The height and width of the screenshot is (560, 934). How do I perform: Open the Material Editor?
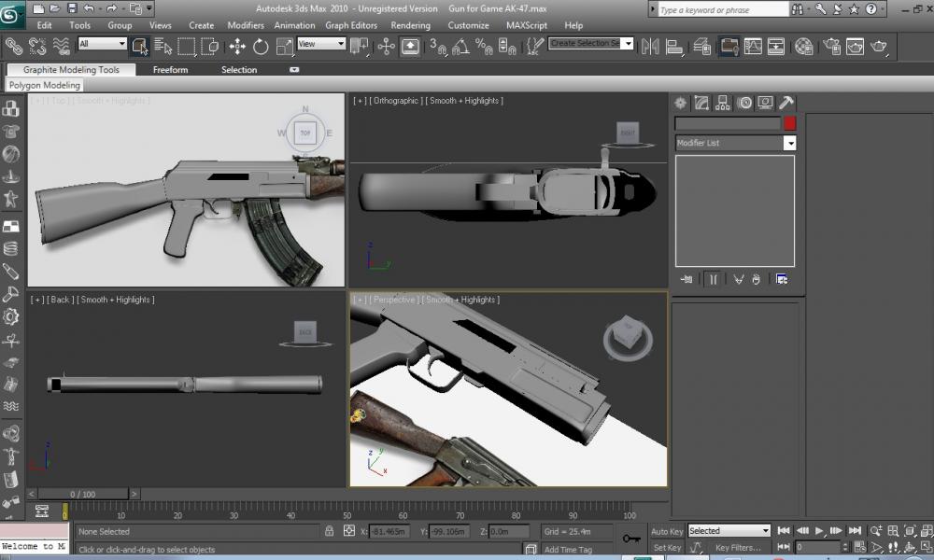(803, 46)
